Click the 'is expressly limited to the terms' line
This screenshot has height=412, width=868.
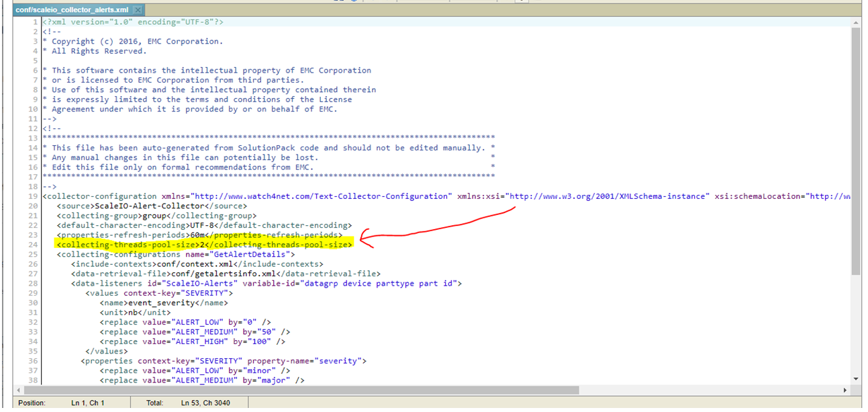(197, 99)
